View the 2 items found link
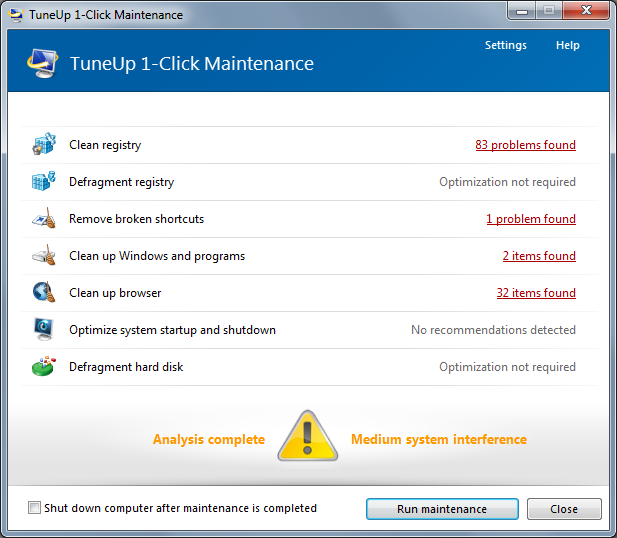617x538 pixels. tap(539, 256)
